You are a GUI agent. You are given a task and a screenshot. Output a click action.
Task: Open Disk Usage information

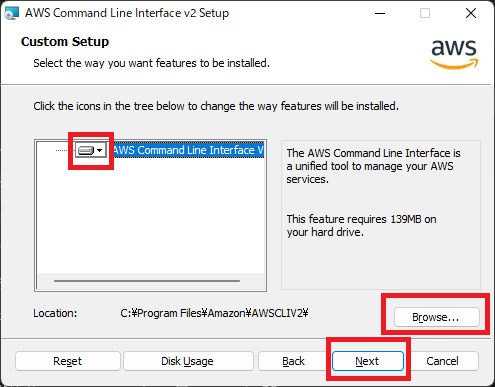(x=188, y=361)
